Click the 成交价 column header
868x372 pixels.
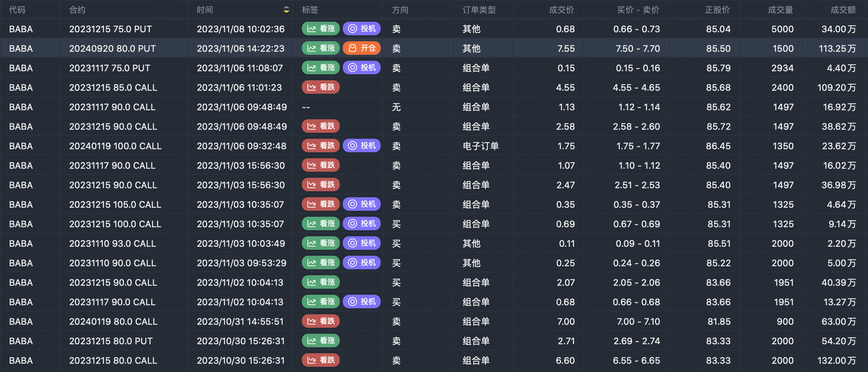(x=562, y=10)
